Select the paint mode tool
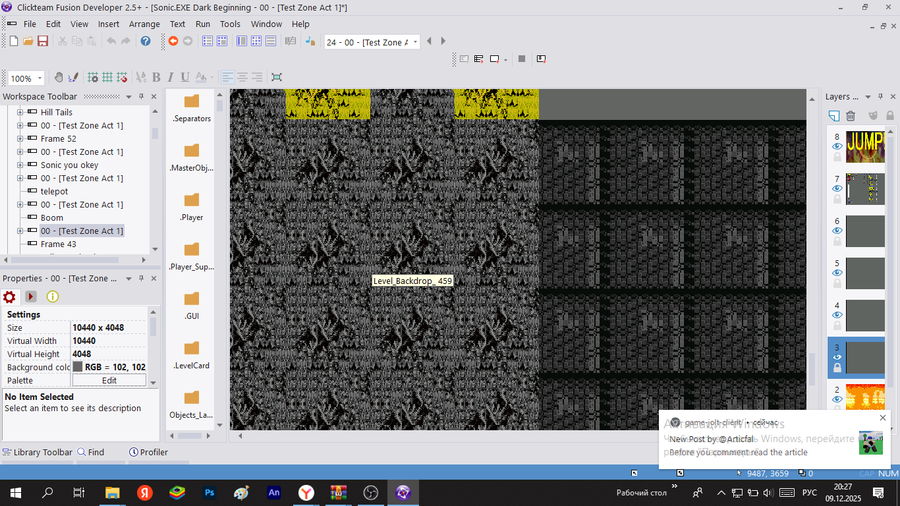 (x=73, y=77)
